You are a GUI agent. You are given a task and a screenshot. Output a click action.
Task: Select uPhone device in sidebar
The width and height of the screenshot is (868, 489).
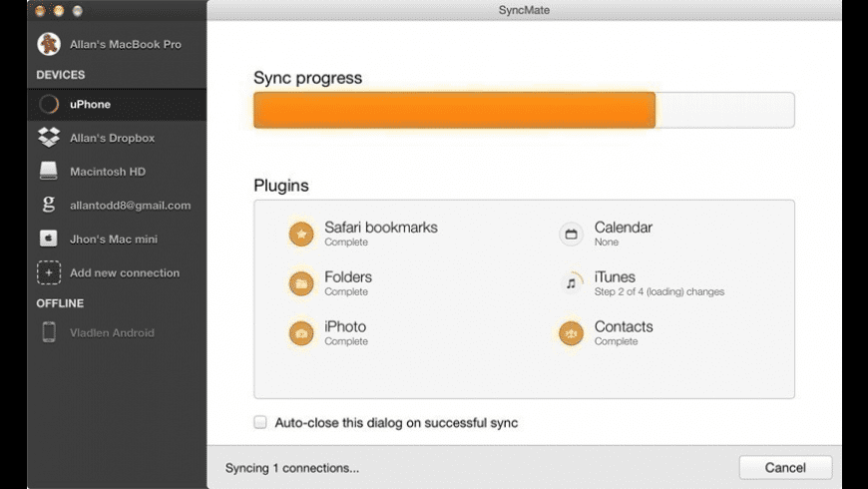pos(90,104)
